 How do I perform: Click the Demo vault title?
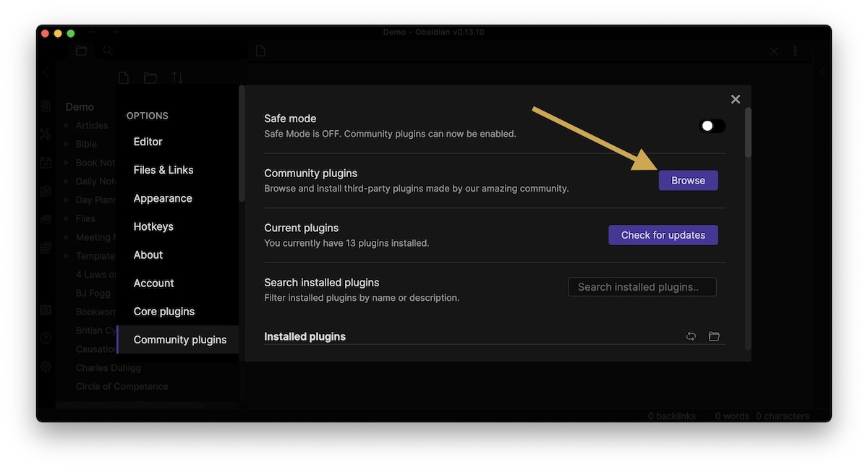(80, 107)
